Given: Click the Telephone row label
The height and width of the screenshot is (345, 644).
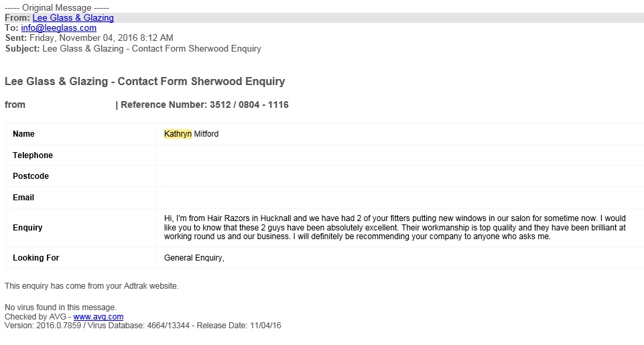Looking at the screenshot, I should click(33, 155).
